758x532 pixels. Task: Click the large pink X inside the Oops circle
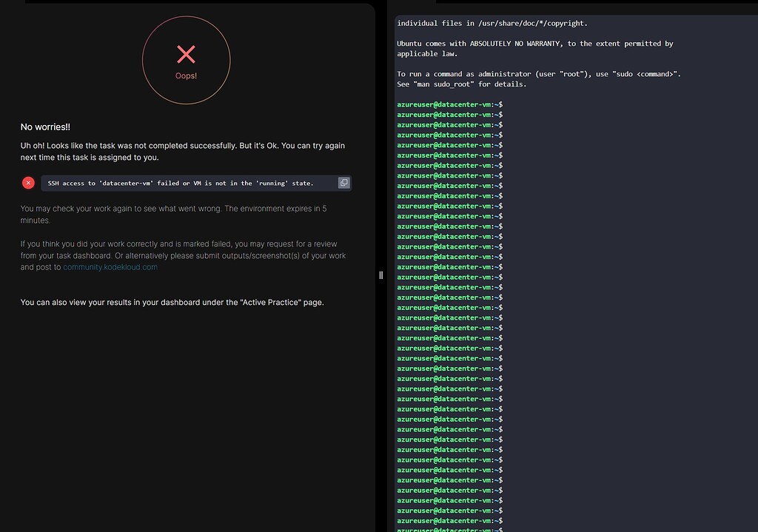(x=186, y=54)
